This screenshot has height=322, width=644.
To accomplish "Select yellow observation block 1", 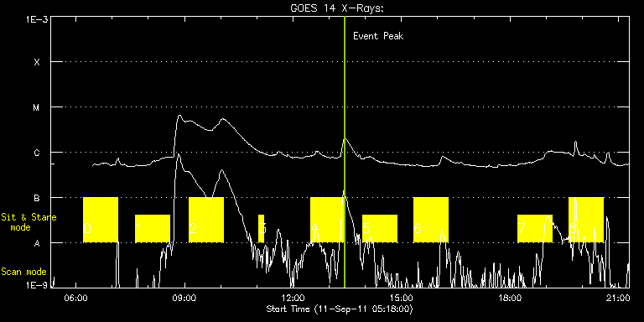I will click(153, 228).
